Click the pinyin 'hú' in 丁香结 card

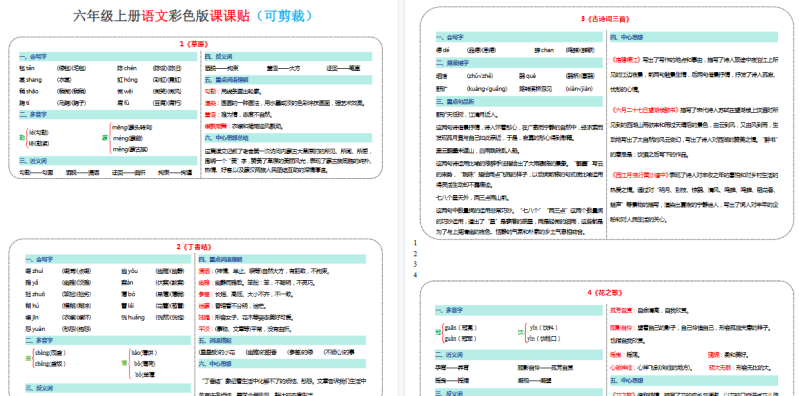[x=37, y=306]
